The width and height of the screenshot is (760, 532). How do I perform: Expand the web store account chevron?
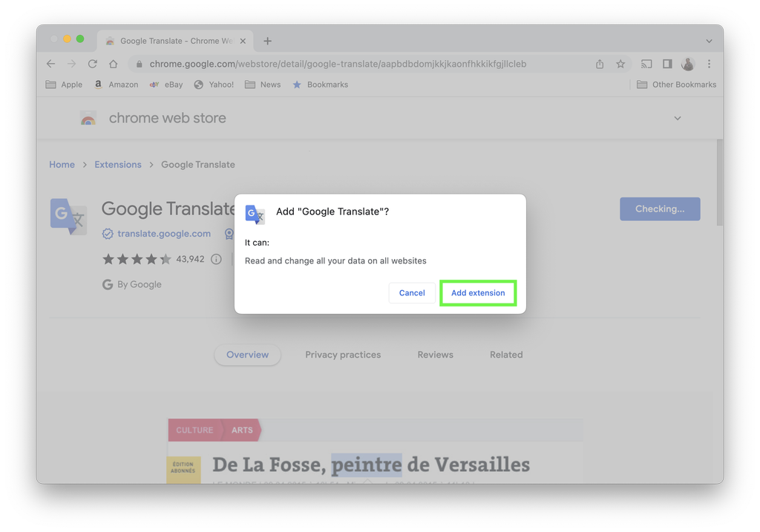tap(677, 118)
